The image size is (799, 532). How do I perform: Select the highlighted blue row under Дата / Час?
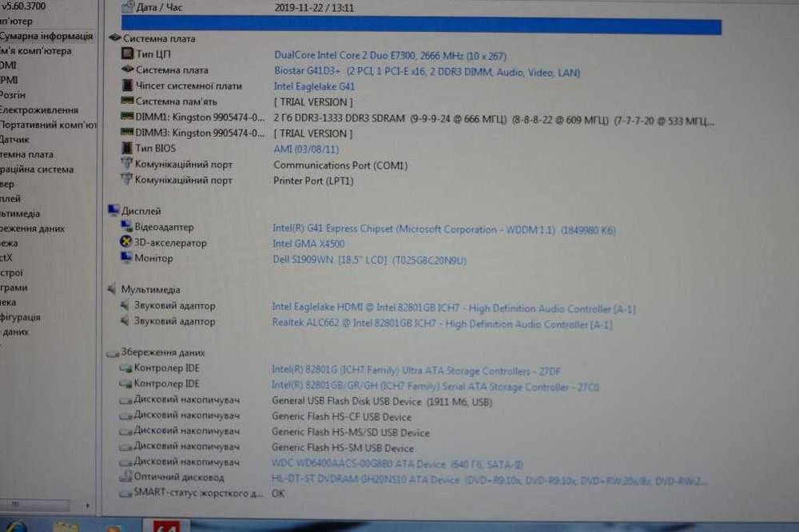click(x=421, y=26)
